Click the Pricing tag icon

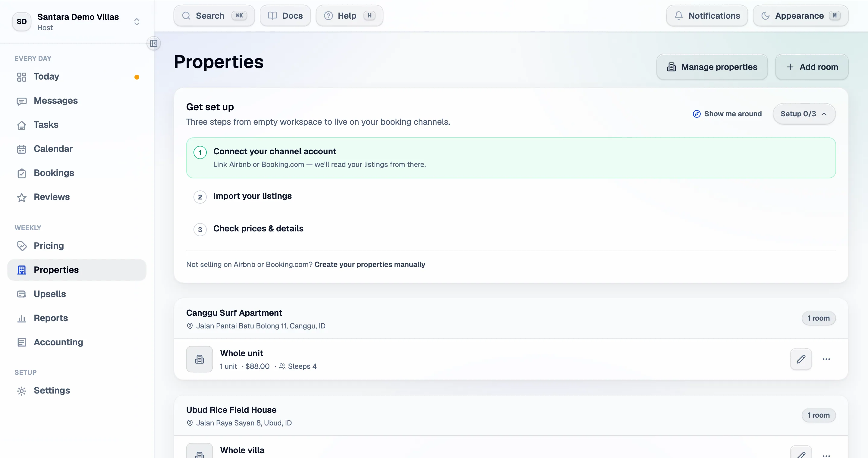[22, 246]
